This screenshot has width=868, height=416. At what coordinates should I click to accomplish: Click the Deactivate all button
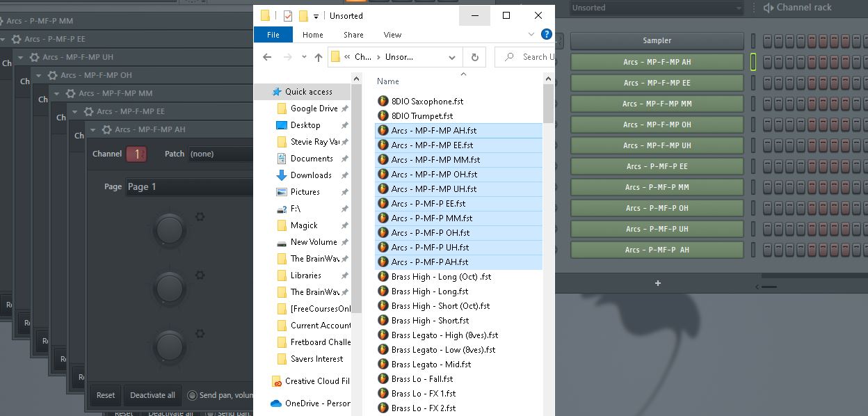click(152, 395)
